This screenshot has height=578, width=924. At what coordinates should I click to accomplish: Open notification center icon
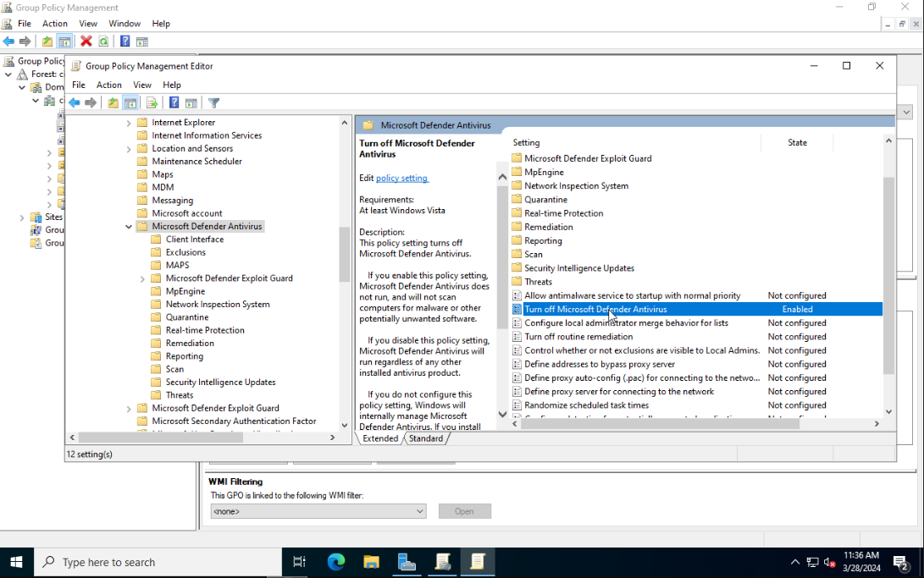click(899, 564)
